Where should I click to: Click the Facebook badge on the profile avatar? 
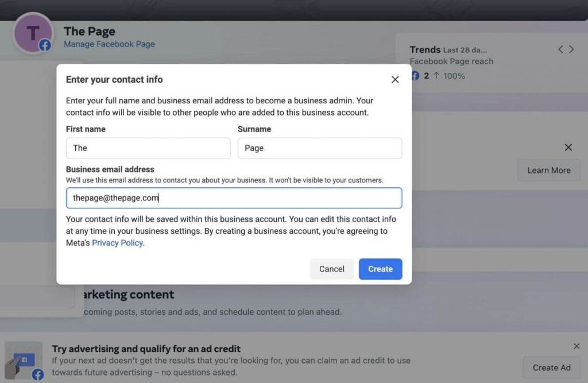(45, 45)
